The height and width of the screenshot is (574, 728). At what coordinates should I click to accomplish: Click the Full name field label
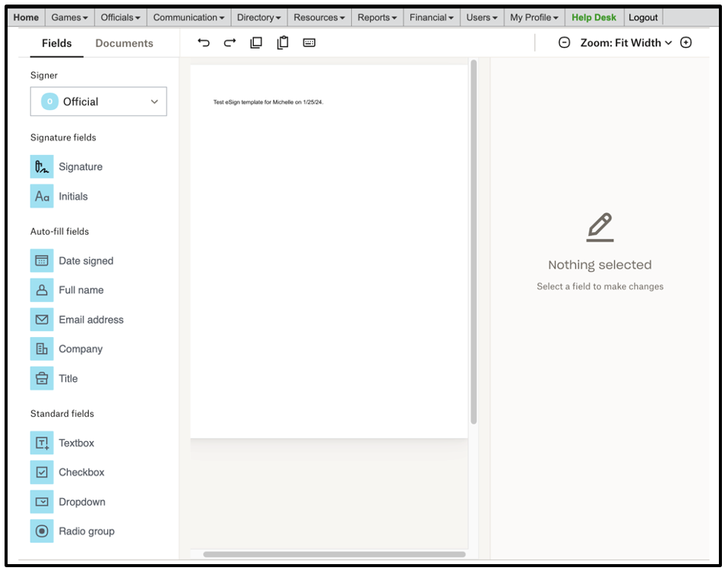point(81,290)
